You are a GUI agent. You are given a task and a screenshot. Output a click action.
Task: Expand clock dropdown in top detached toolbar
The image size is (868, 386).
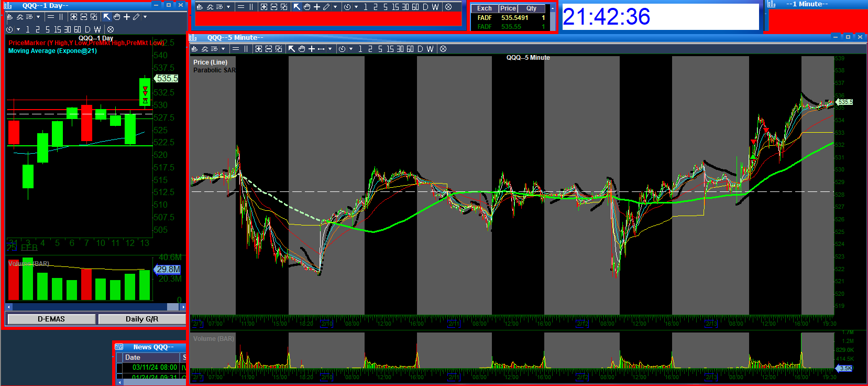356,7
